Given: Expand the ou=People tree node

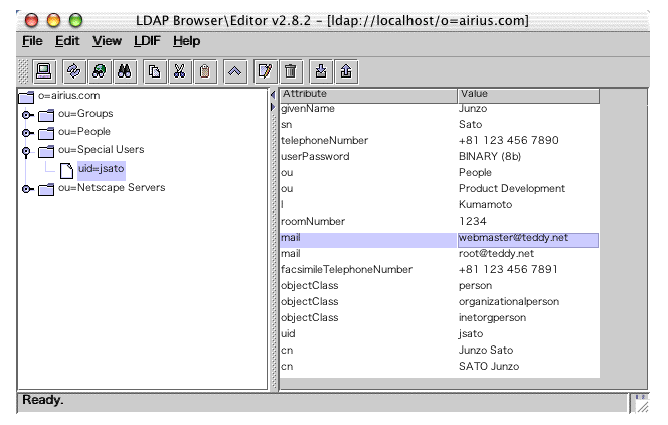Looking at the screenshot, I should [27, 133].
